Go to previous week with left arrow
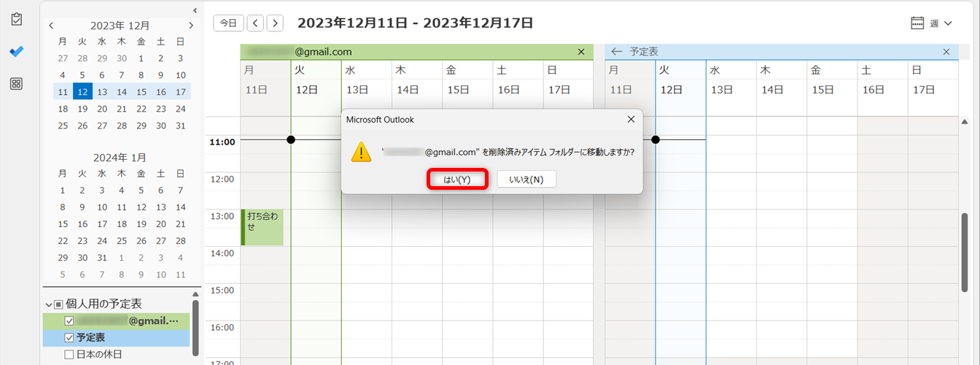 (255, 23)
